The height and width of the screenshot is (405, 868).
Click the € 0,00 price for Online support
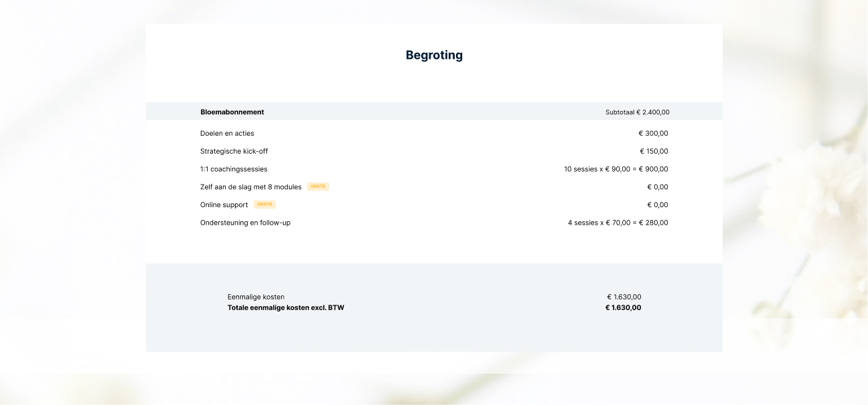657,205
